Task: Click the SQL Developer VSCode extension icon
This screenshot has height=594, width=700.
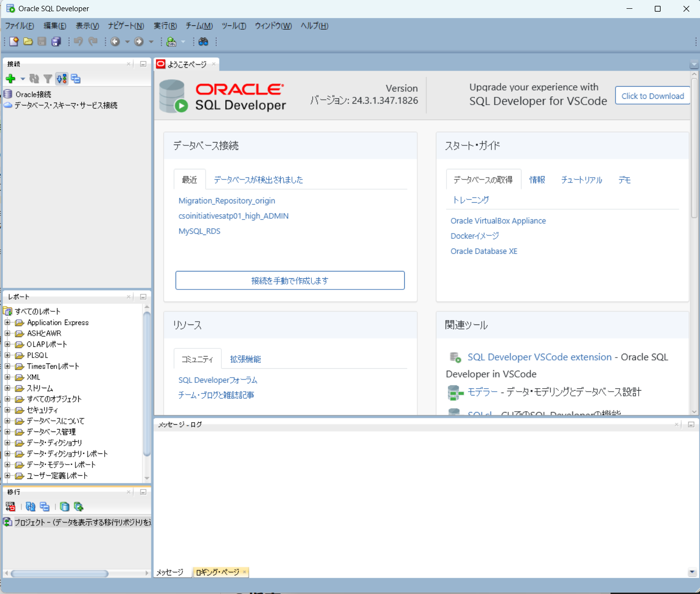Action: pos(455,358)
